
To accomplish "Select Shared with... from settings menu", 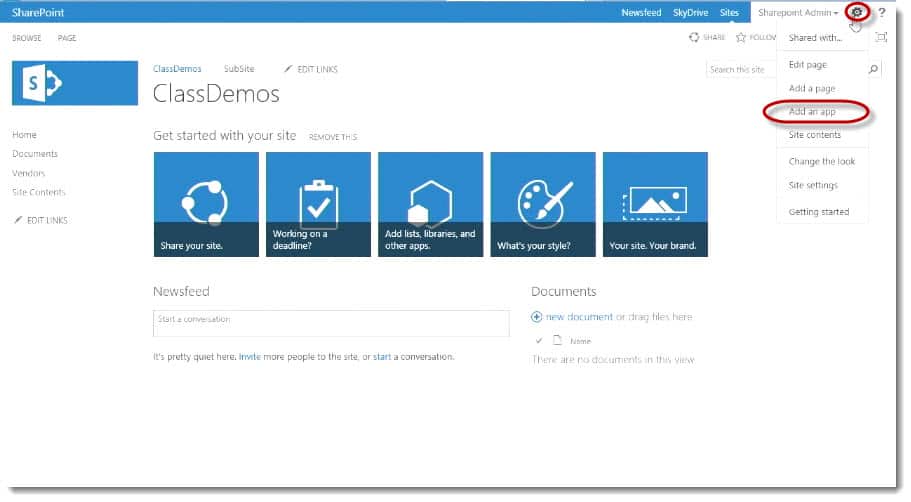I will coord(815,38).
